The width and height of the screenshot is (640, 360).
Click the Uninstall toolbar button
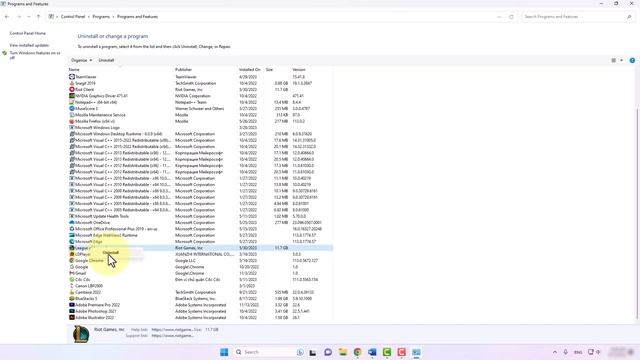[x=106, y=60]
